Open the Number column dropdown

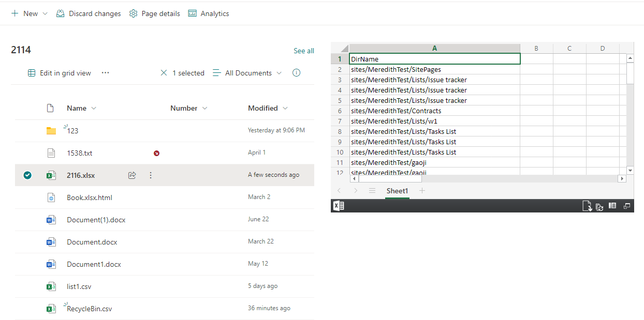point(204,108)
